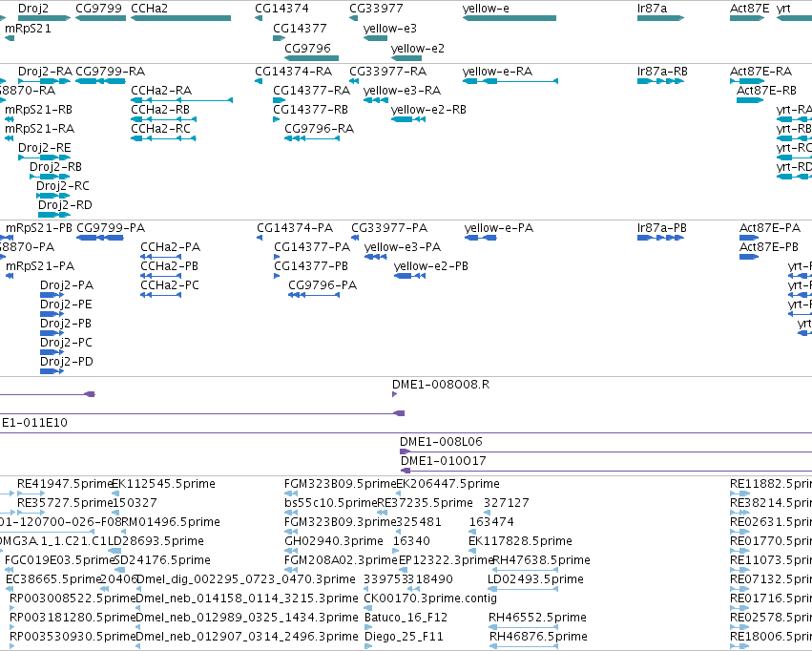The height and width of the screenshot is (651, 812).
Task: Select EST RH46552.5prime
Action: (523, 627)
